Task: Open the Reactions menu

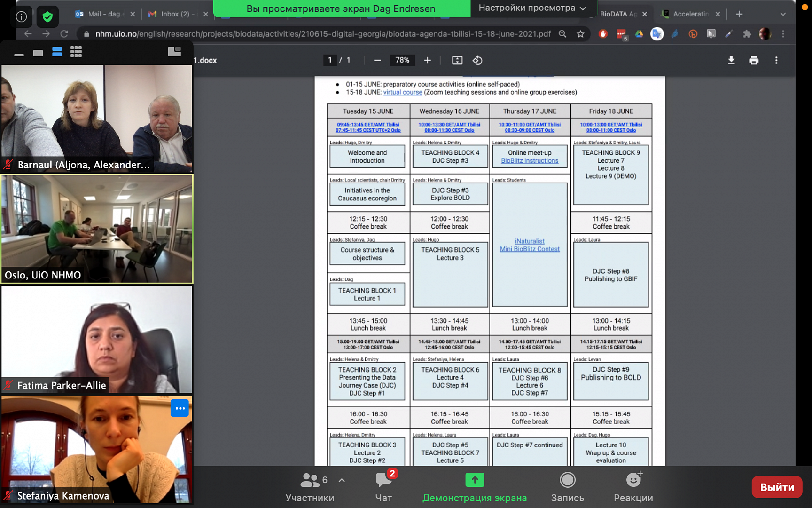Action: point(633,486)
